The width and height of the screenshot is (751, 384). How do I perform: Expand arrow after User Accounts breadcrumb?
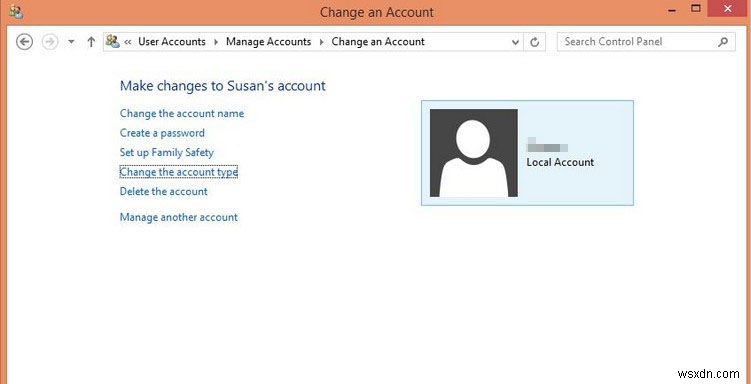coord(216,42)
